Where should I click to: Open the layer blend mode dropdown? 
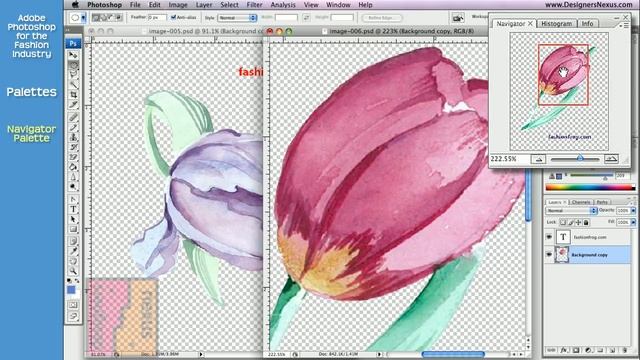click(x=571, y=211)
